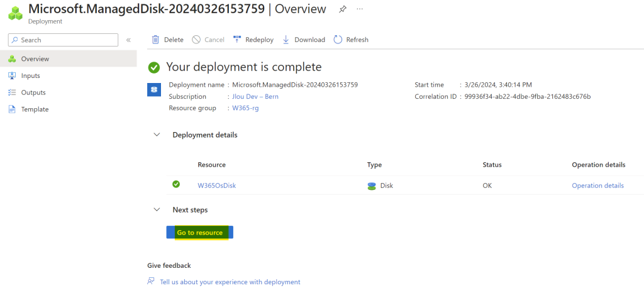644x293 pixels.
Task: Open the Inputs menu item
Action: point(68,75)
